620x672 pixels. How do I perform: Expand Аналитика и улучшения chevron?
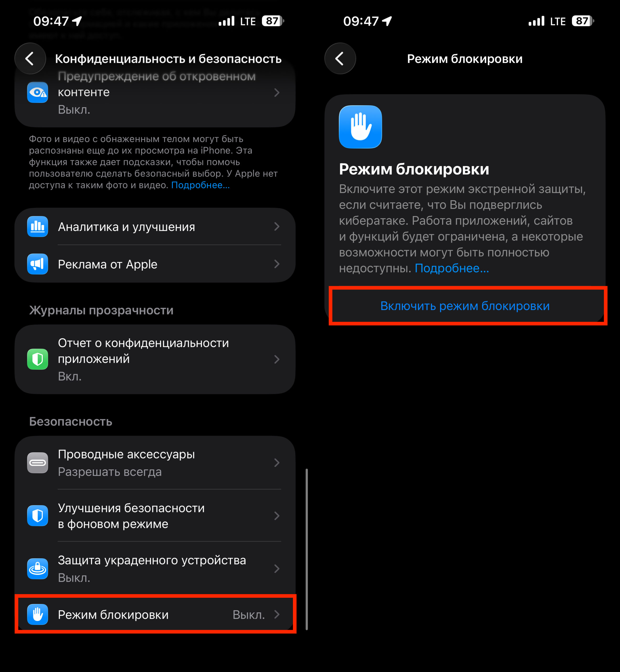click(x=277, y=227)
